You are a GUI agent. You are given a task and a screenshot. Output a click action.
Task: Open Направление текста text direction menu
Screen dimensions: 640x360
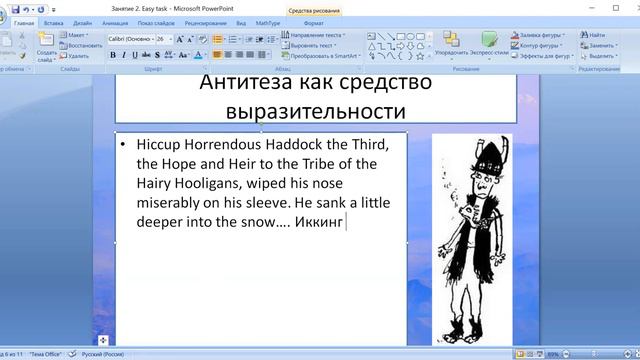point(313,35)
